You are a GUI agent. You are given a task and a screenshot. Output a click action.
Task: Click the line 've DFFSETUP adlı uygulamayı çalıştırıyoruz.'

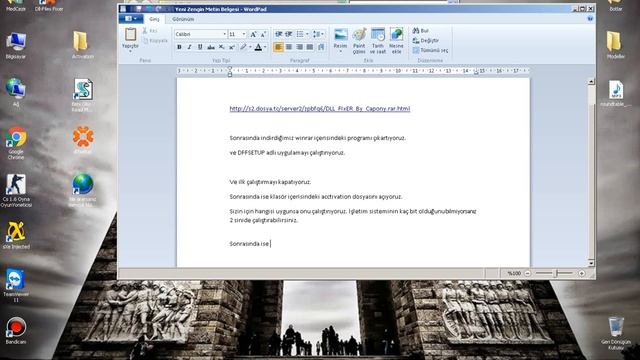[x=287, y=153]
